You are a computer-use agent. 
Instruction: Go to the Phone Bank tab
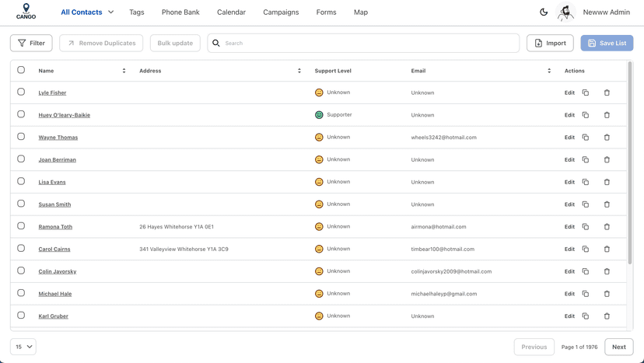[x=180, y=12]
